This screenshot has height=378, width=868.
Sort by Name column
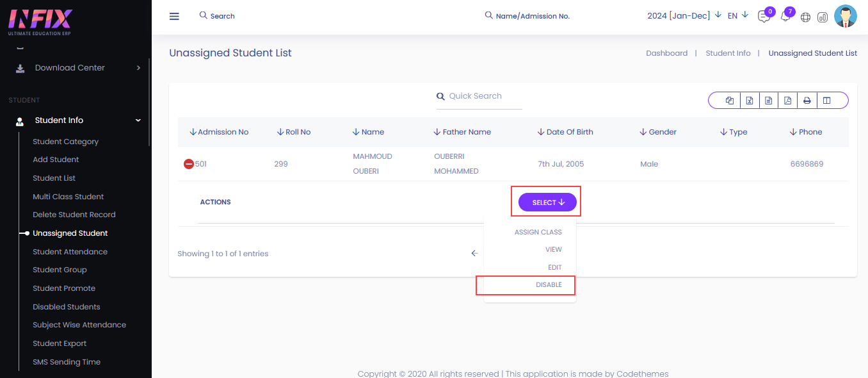coord(368,132)
